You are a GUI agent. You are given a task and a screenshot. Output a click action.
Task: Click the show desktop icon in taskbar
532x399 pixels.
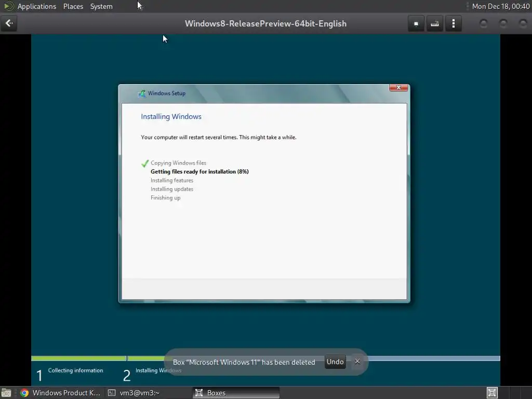coord(6,393)
